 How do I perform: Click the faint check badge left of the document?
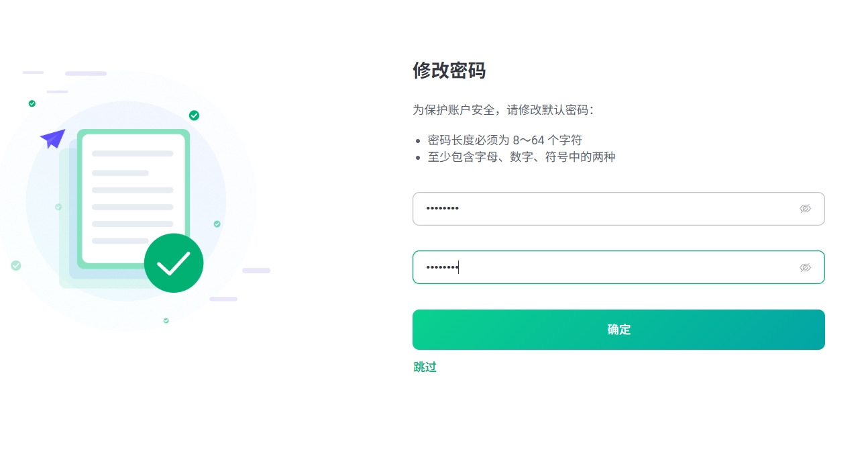coord(58,207)
